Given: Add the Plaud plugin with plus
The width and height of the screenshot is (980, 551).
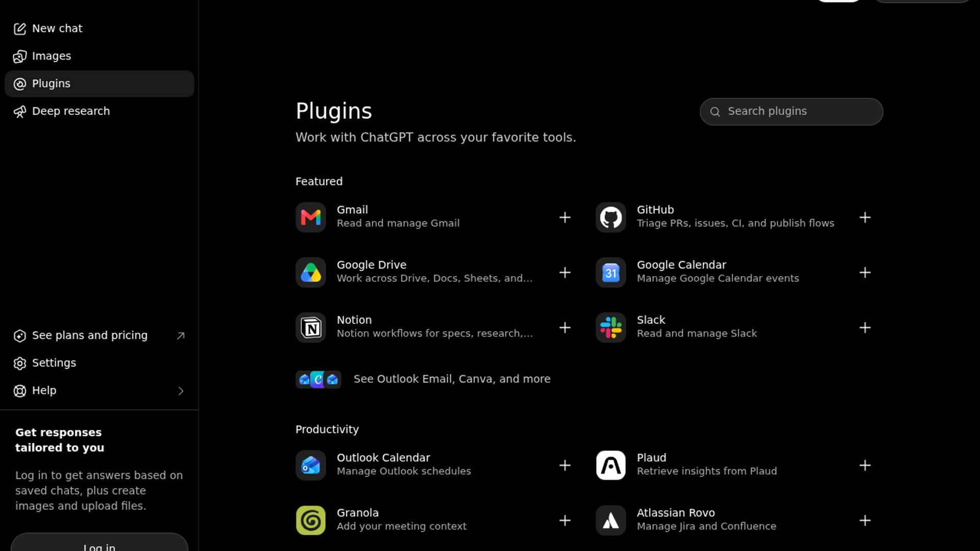Looking at the screenshot, I should tap(865, 465).
